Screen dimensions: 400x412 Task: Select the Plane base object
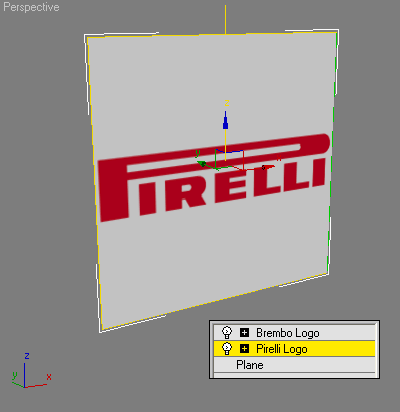294,365
